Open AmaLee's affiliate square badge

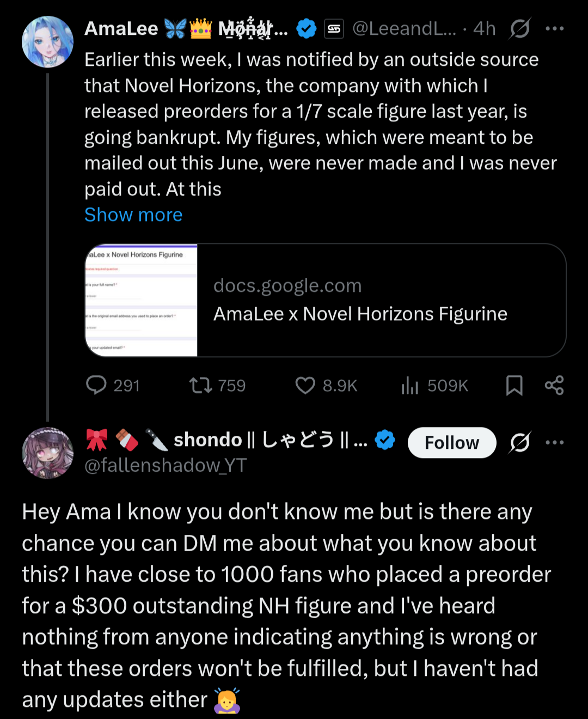[334, 29]
